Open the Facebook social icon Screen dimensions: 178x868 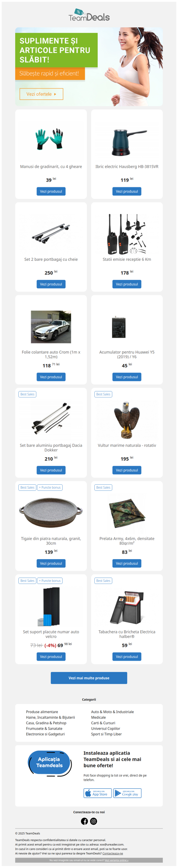(84, 821)
